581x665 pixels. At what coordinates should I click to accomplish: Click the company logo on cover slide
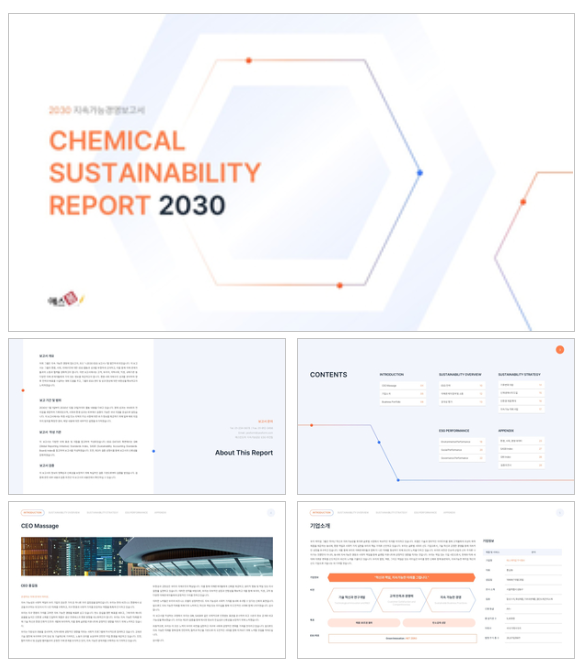(x=66, y=299)
